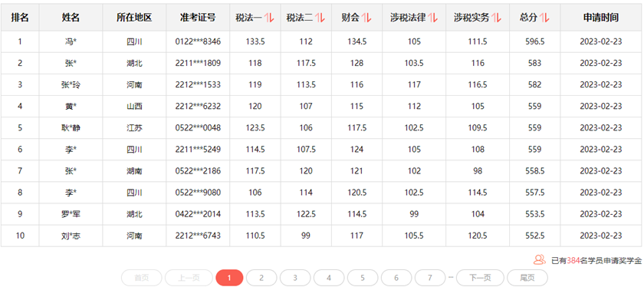This screenshot has height=287, width=644.
Task: Go to page 6
Action: [x=396, y=278]
